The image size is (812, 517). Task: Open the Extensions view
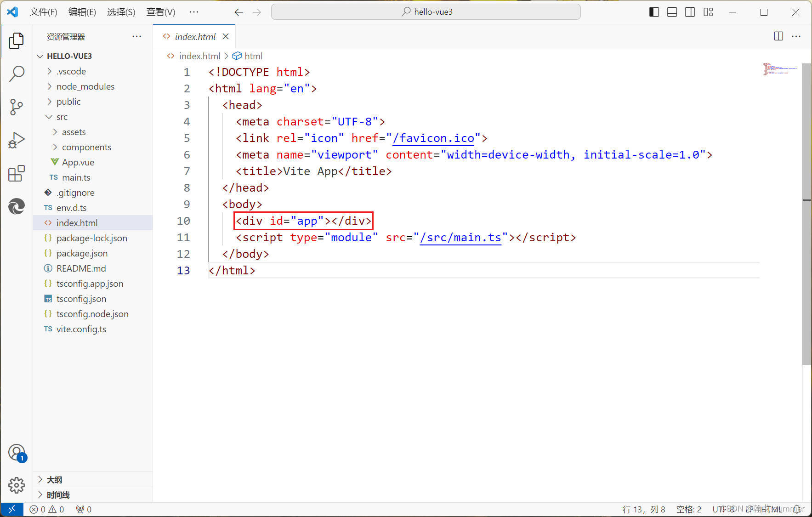17,174
